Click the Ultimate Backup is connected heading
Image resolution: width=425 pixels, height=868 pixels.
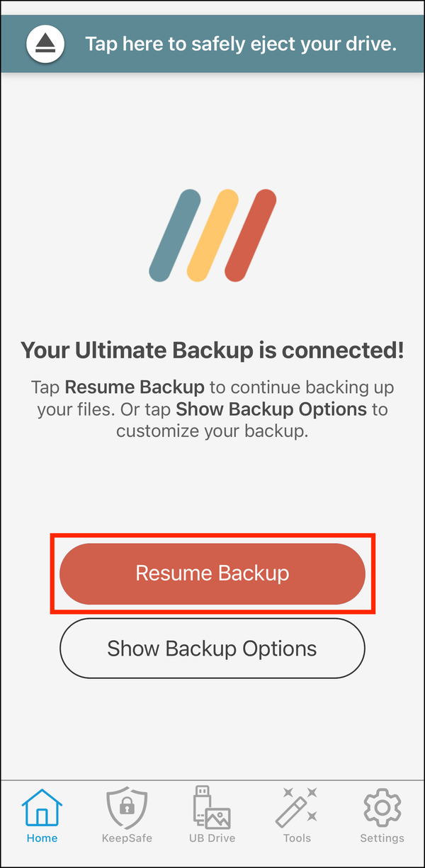click(212, 350)
